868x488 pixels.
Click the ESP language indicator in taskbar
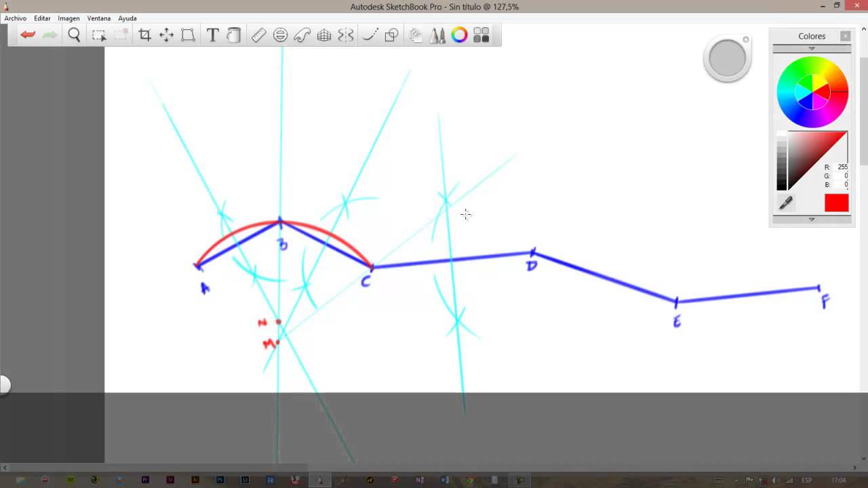807,481
